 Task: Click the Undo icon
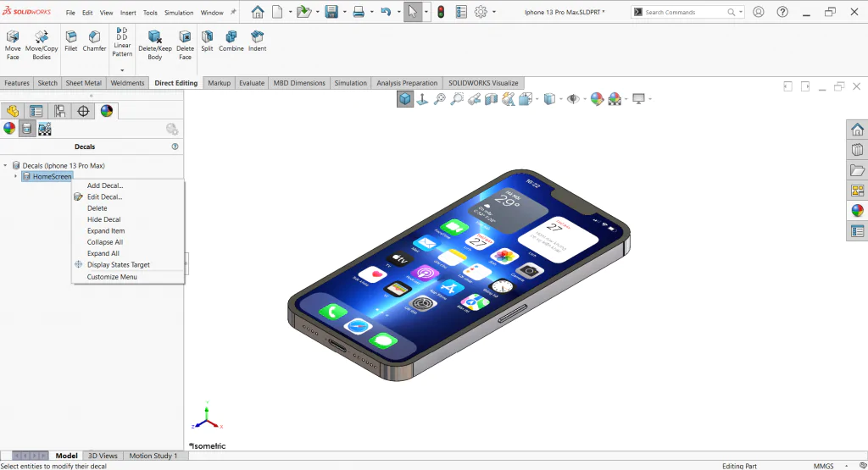tap(386, 12)
